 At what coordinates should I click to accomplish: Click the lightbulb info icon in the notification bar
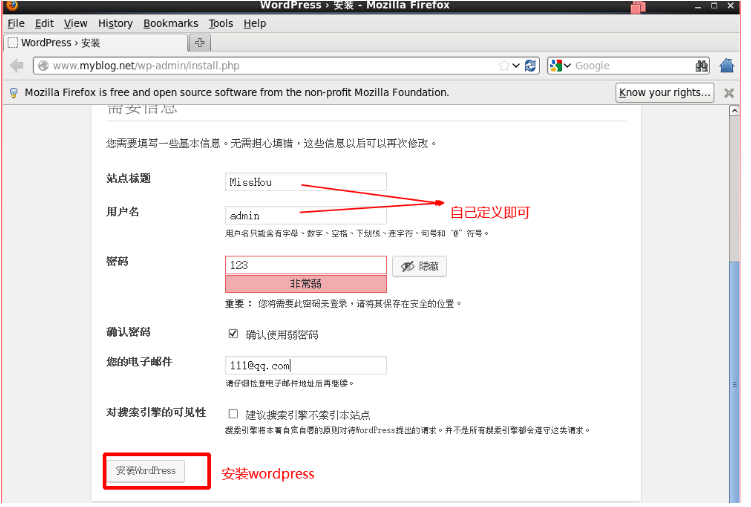click(14, 93)
